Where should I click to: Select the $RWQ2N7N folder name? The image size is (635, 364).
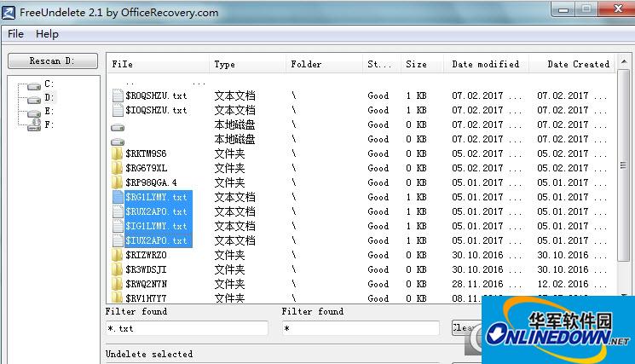[x=147, y=284]
